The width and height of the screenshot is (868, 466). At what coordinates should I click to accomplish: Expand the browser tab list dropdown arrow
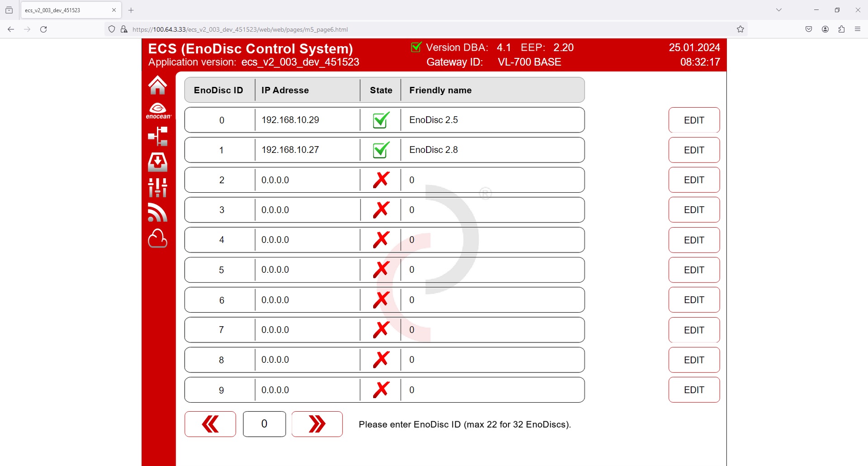(x=778, y=10)
